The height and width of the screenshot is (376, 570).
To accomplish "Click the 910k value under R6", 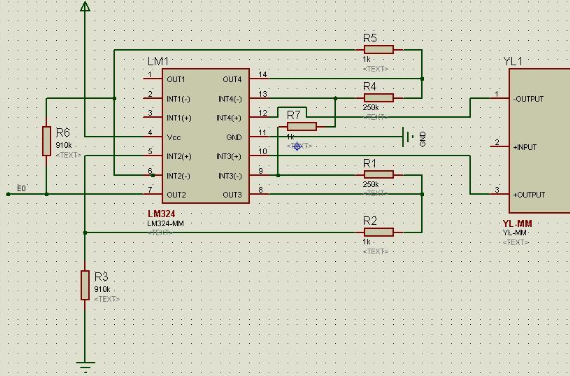I will (64, 145).
